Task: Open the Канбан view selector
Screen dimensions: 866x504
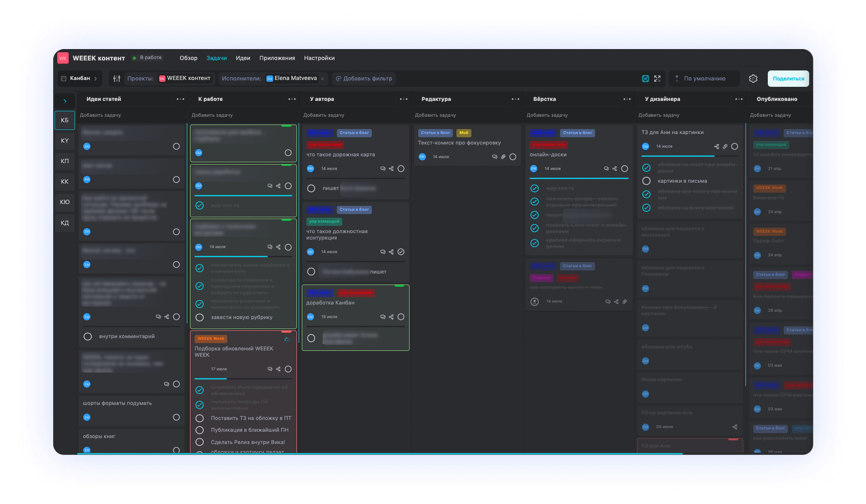Action: [80, 78]
